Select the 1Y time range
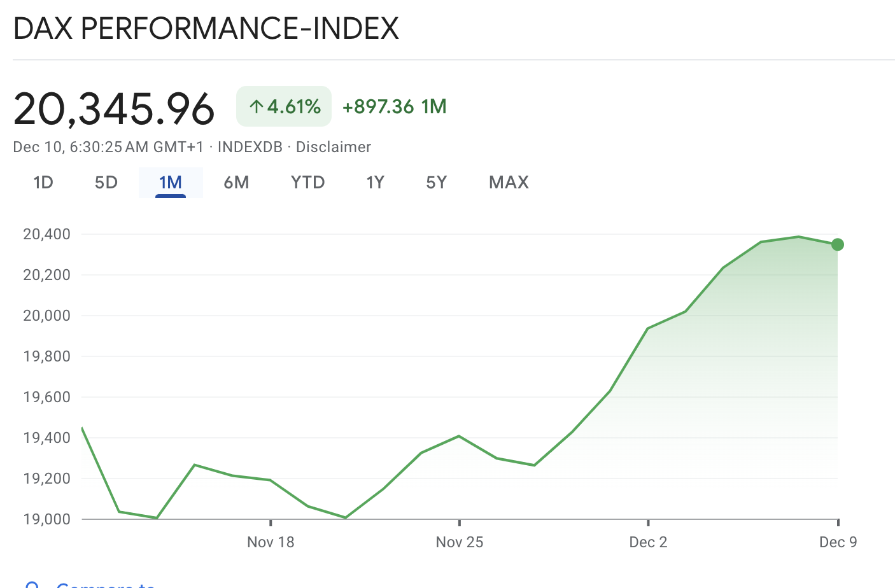 coord(375,183)
